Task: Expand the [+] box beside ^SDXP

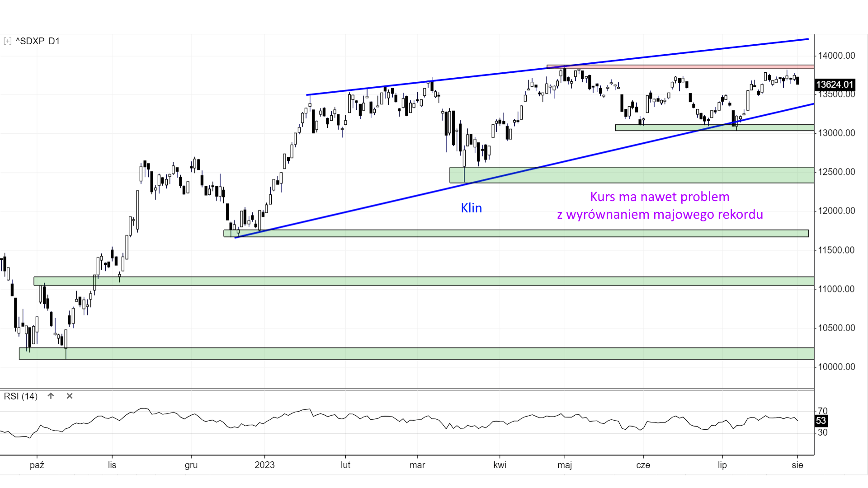Action: coord(7,41)
